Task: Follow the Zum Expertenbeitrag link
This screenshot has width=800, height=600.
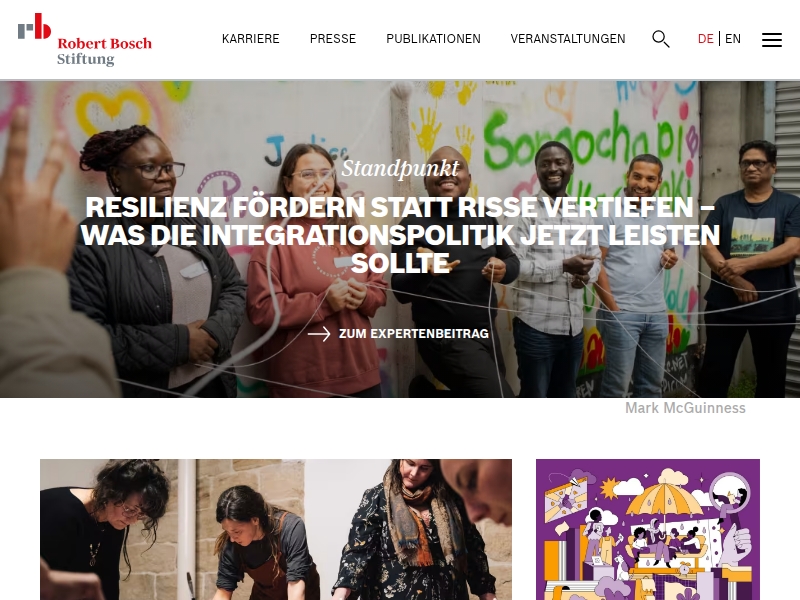Action: [414, 334]
